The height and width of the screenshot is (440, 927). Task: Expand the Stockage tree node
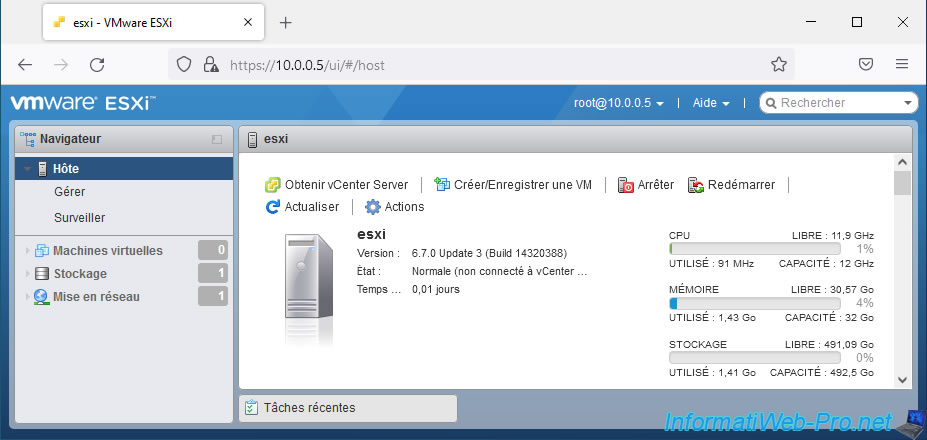[27, 274]
